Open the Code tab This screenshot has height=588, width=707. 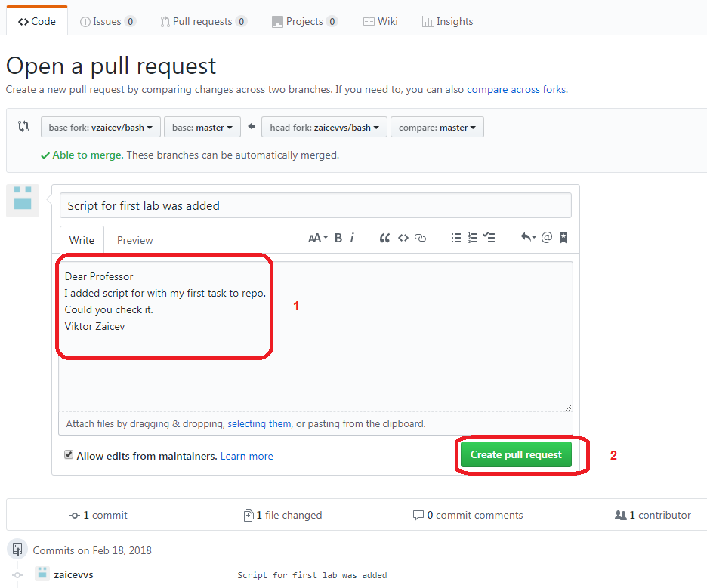[37, 21]
